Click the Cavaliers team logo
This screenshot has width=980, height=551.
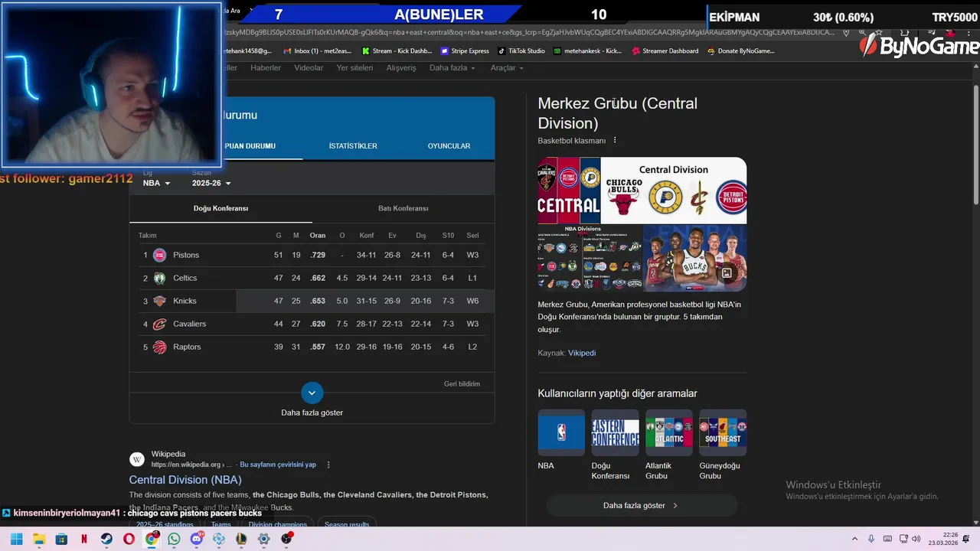pyautogui.click(x=159, y=324)
